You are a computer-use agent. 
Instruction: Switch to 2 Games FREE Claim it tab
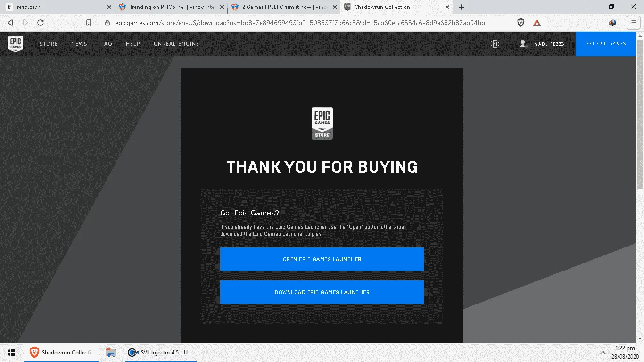point(284,7)
